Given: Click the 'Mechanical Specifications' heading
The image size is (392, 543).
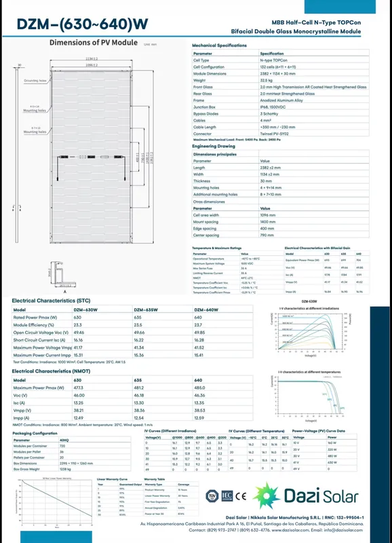Looking at the screenshot, I should coord(219,45).
